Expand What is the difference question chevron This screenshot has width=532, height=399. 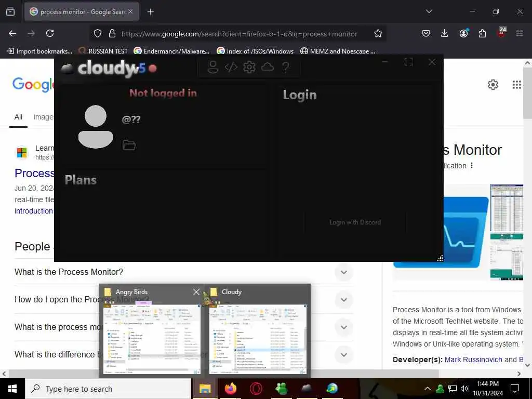(x=344, y=354)
